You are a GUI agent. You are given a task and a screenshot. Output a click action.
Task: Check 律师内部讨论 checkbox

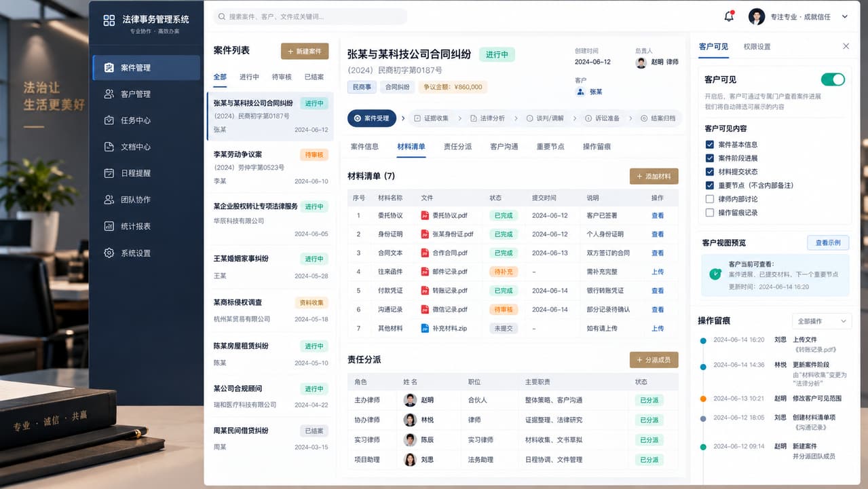[710, 199]
